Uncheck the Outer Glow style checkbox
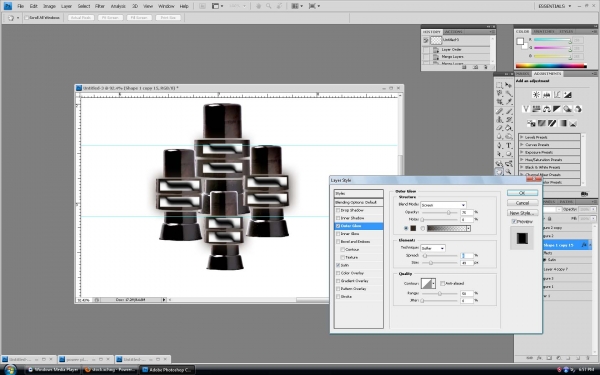The width and height of the screenshot is (600, 375). coord(338,226)
